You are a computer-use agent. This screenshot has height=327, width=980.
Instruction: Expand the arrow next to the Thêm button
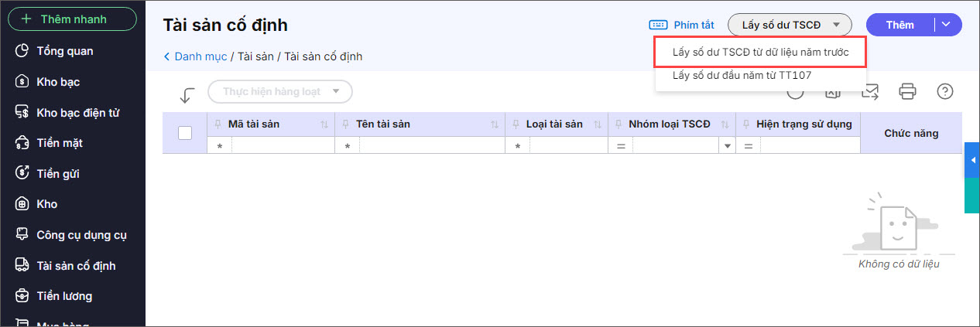click(947, 25)
